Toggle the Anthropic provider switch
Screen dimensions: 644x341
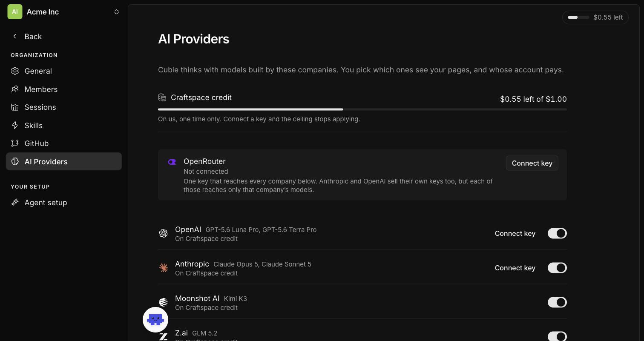click(557, 268)
